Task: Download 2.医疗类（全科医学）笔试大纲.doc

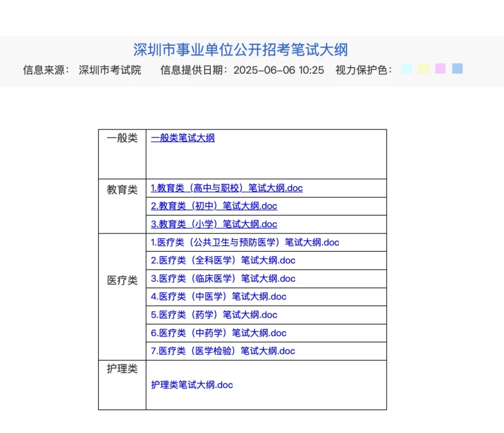Action: tap(223, 260)
